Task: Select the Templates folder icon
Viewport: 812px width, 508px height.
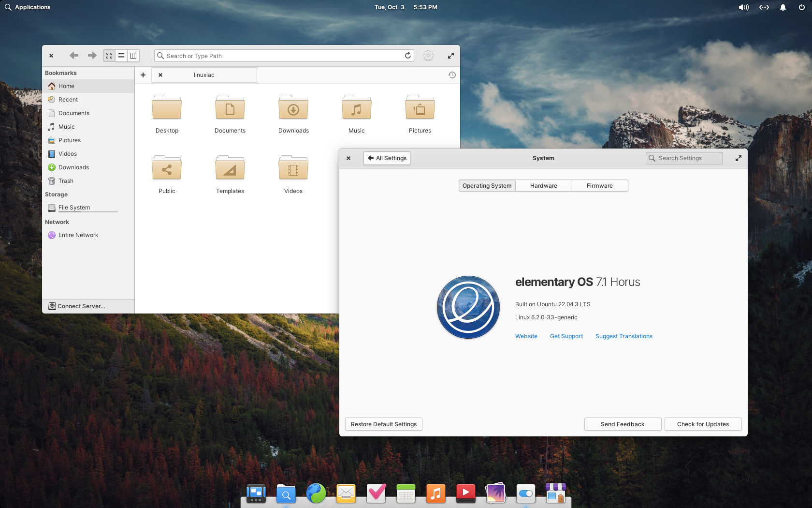Action: (x=230, y=168)
